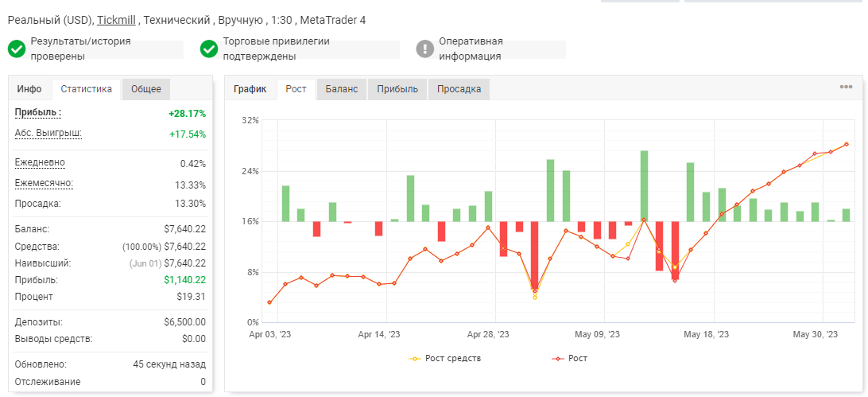Open the Tickmill broker link
The width and height of the screenshot is (868, 397).
[116, 20]
